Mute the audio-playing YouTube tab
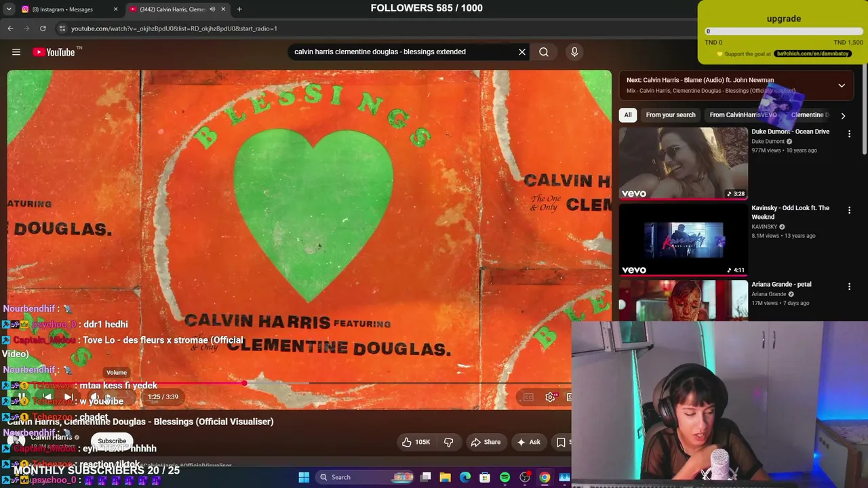Viewport: 868px width, 488px height. (x=212, y=9)
